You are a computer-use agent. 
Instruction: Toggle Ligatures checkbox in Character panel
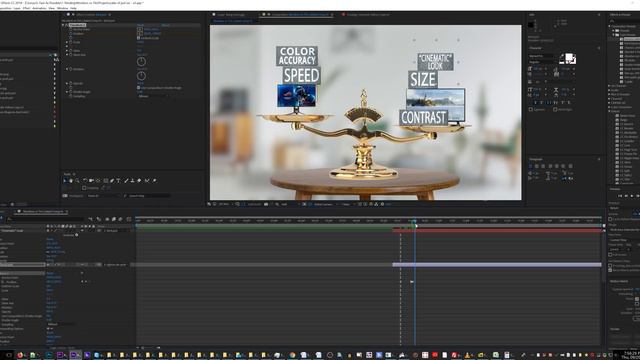pyautogui.click(x=531, y=110)
